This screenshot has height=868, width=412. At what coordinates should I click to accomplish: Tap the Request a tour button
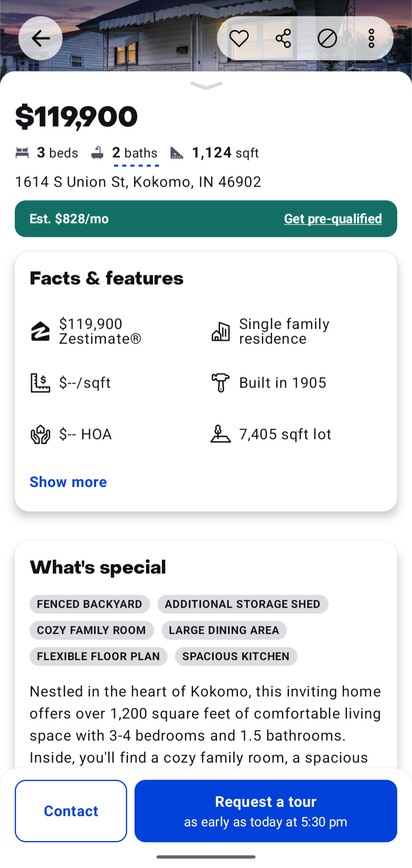[266, 811]
